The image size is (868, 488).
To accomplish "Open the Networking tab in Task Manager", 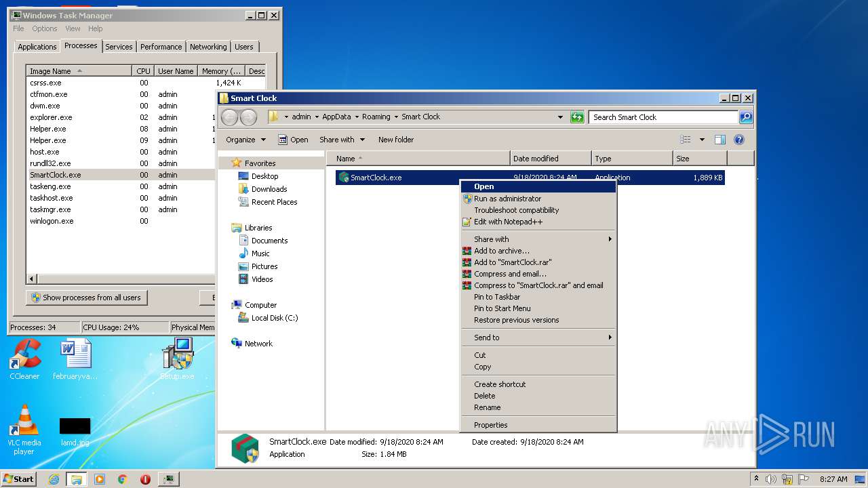I will click(208, 47).
